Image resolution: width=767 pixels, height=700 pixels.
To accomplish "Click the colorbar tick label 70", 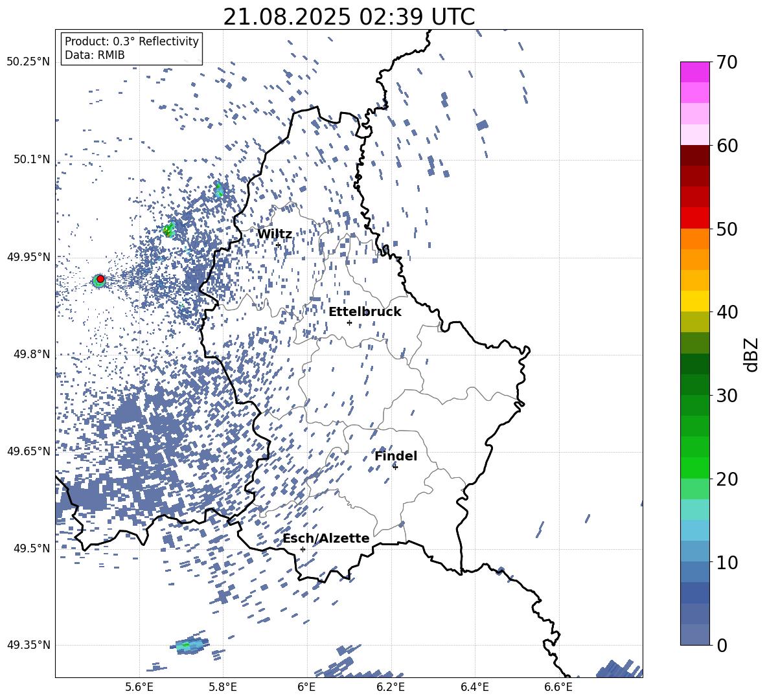I will tap(727, 62).
